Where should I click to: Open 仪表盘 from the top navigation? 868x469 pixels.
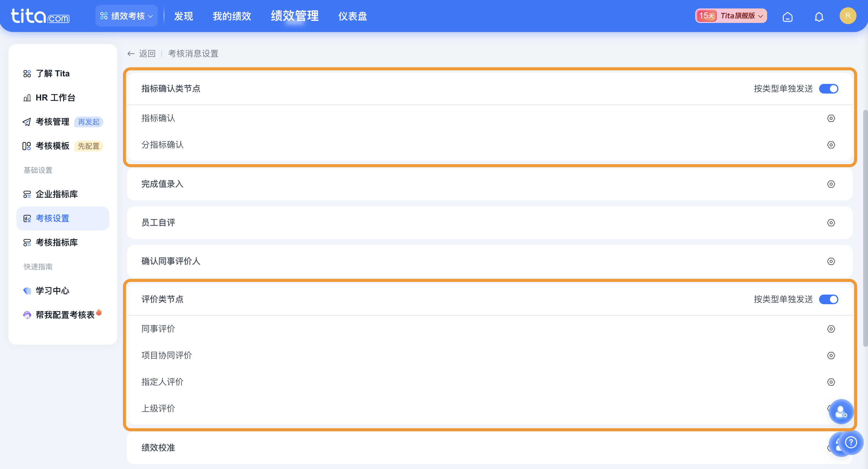(x=352, y=16)
